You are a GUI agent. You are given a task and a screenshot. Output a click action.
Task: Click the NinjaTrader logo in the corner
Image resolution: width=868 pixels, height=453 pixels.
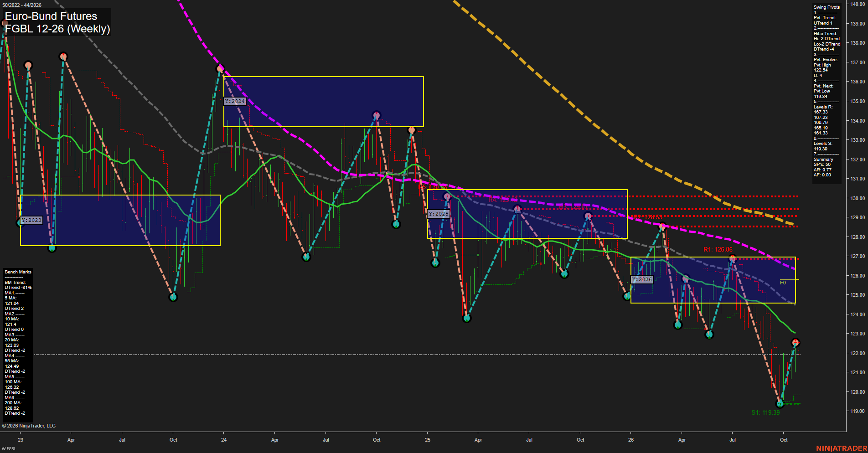coord(842,448)
